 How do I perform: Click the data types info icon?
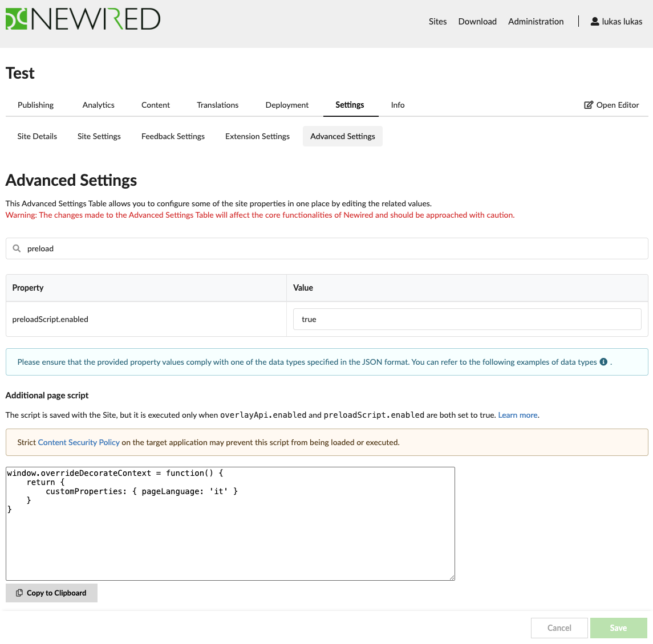coord(603,362)
